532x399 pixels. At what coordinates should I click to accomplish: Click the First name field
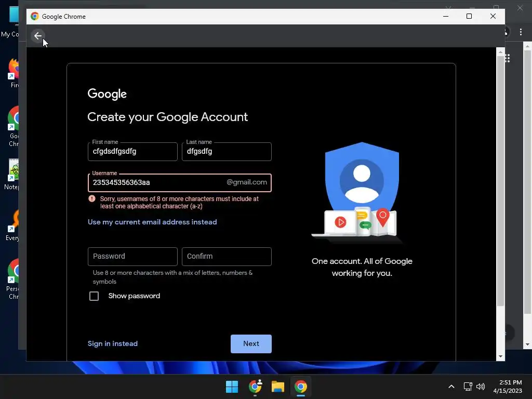pyautogui.click(x=132, y=152)
